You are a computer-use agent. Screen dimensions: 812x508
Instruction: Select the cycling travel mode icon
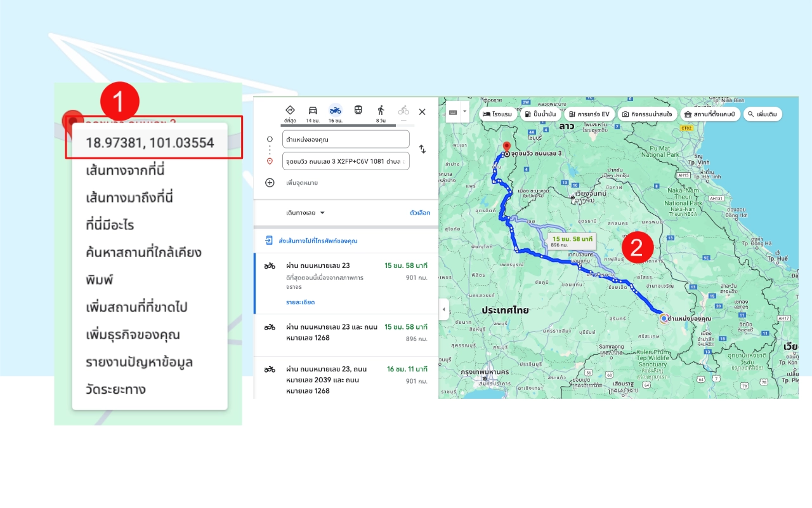point(403,110)
